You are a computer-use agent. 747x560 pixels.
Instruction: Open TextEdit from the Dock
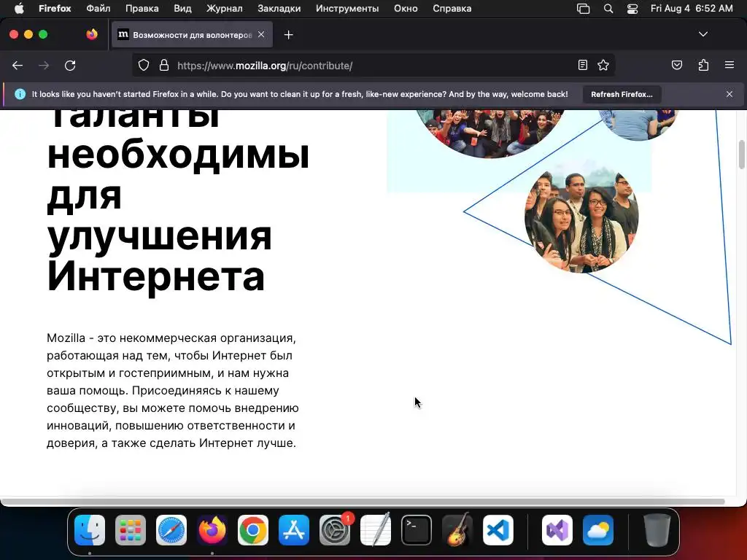(376, 530)
